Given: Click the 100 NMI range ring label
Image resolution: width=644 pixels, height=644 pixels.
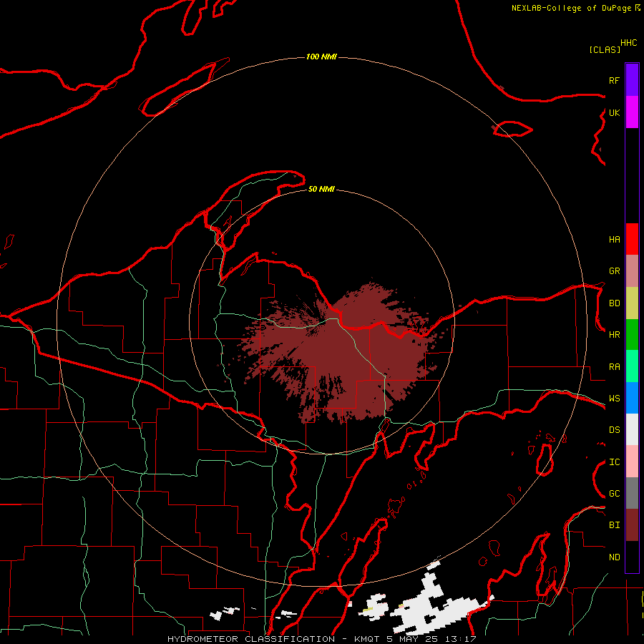Looking at the screenshot, I should click(x=321, y=57).
